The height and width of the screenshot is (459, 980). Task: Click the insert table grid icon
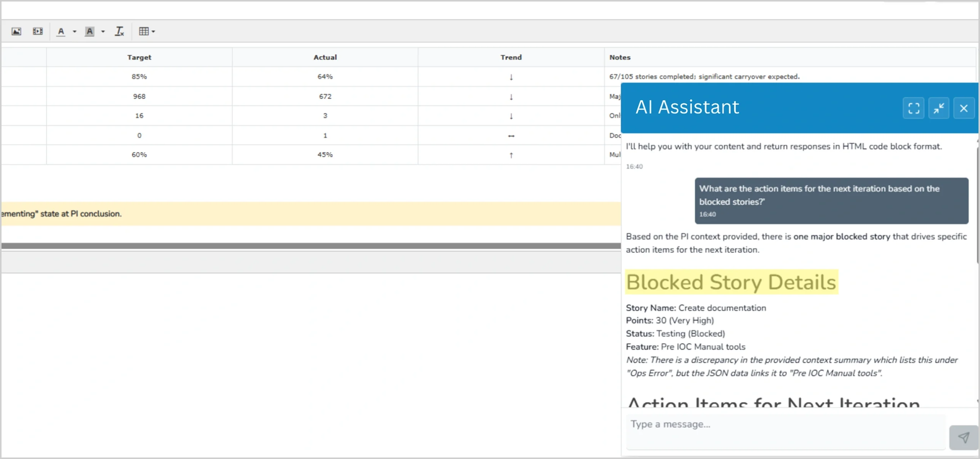pos(144,31)
